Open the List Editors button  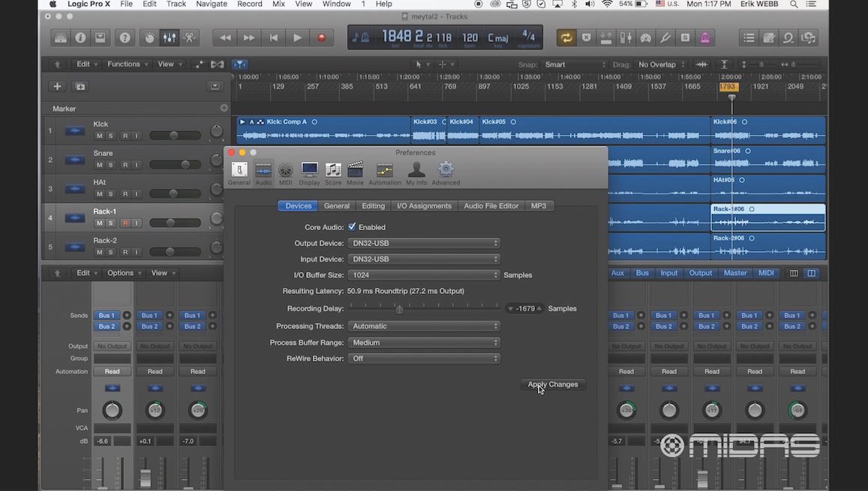tap(749, 37)
